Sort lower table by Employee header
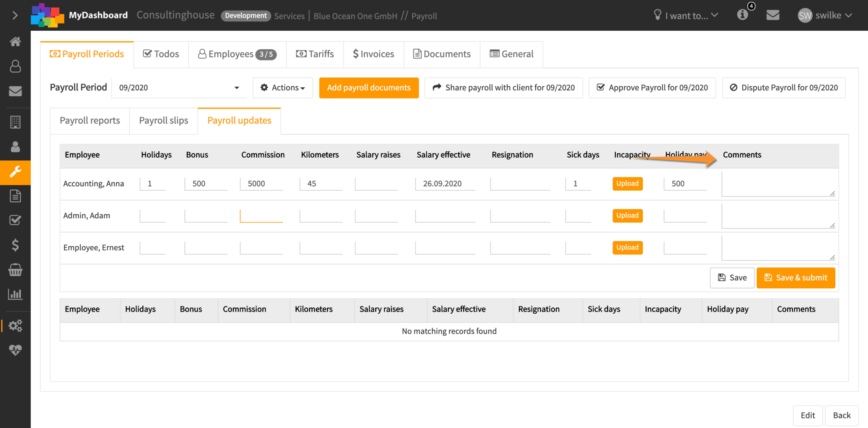Image resolution: width=868 pixels, height=428 pixels. pyautogui.click(x=90, y=310)
